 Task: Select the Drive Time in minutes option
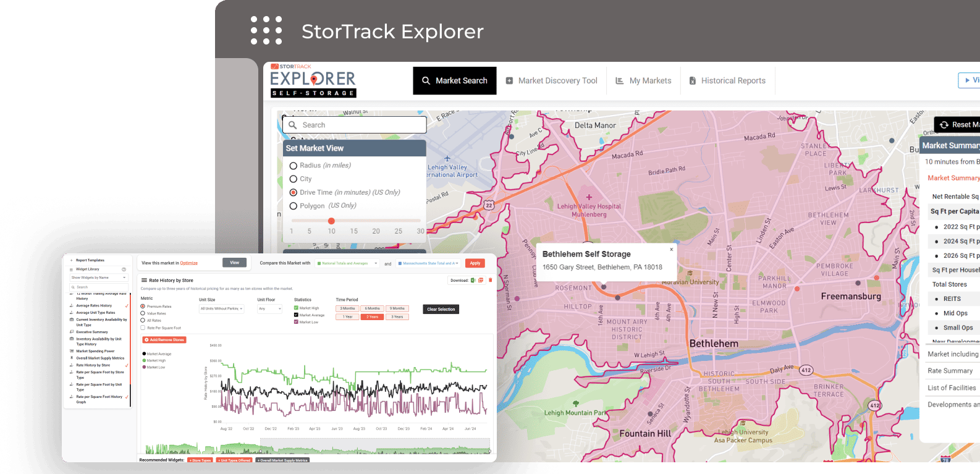tap(294, 192)
